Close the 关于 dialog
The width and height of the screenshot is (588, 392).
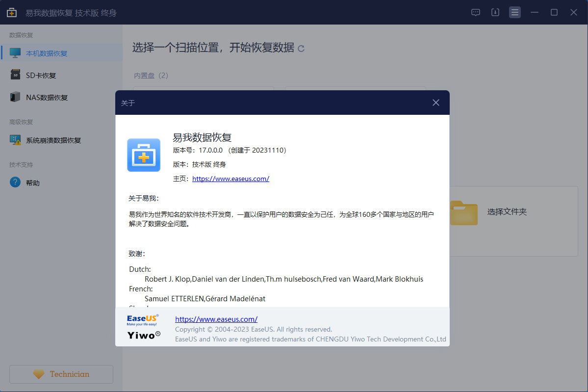436,103
